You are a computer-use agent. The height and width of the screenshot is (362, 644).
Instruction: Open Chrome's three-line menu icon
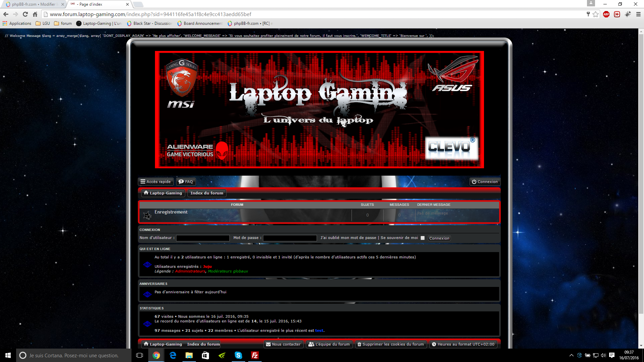[x=638, y=14]
